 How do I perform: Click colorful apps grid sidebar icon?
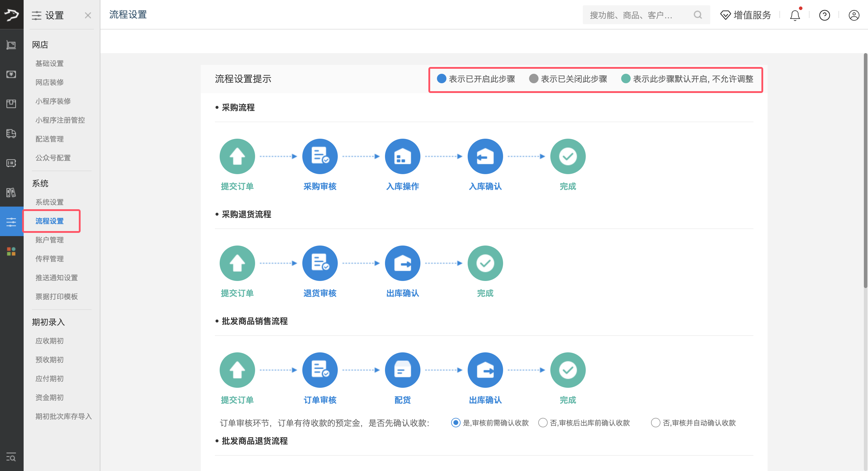point(11,251)
